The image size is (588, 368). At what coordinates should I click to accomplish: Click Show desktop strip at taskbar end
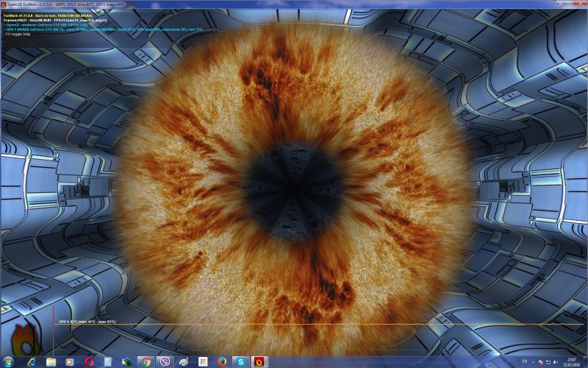pos(586,362)
